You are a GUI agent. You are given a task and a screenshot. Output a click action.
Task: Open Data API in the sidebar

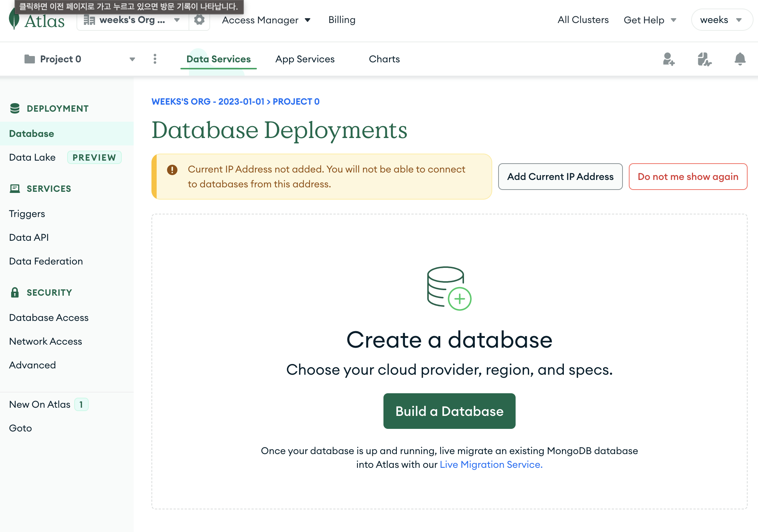(x=29, y=237)
